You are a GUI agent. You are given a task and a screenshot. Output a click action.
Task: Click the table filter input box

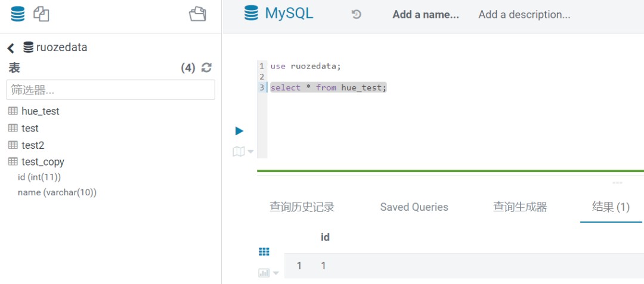110,90
